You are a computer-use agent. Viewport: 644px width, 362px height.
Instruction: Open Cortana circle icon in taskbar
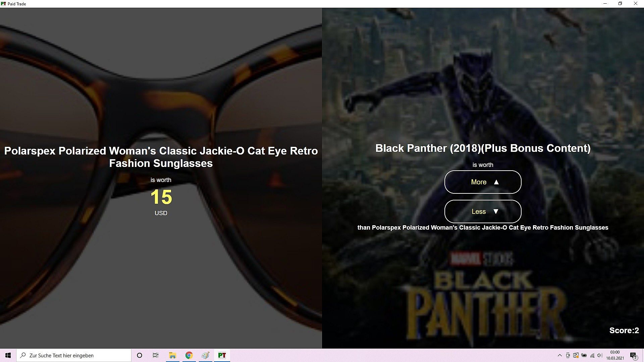pos(140,355)
